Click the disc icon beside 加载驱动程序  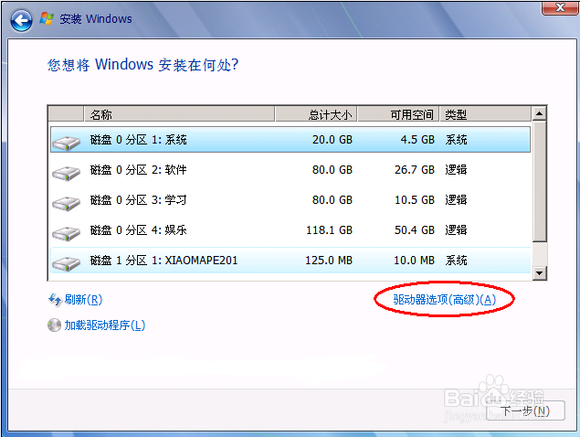point(54,325)
